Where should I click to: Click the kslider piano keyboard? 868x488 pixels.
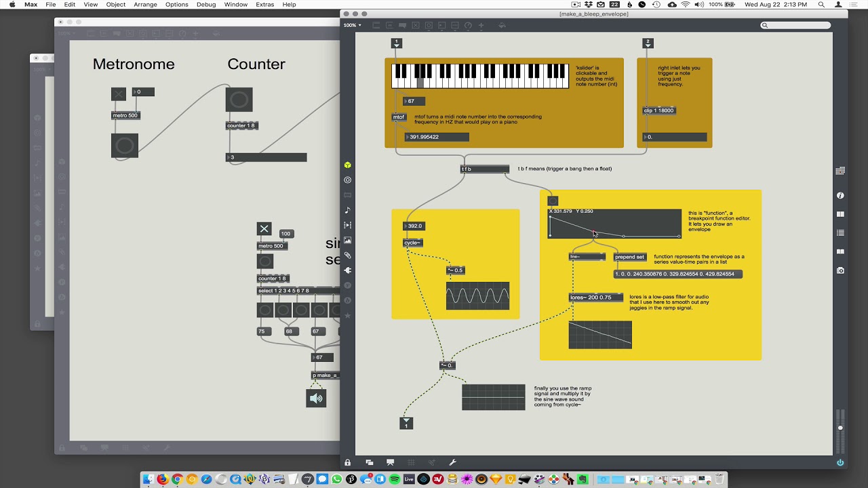(x=480, y=76)
